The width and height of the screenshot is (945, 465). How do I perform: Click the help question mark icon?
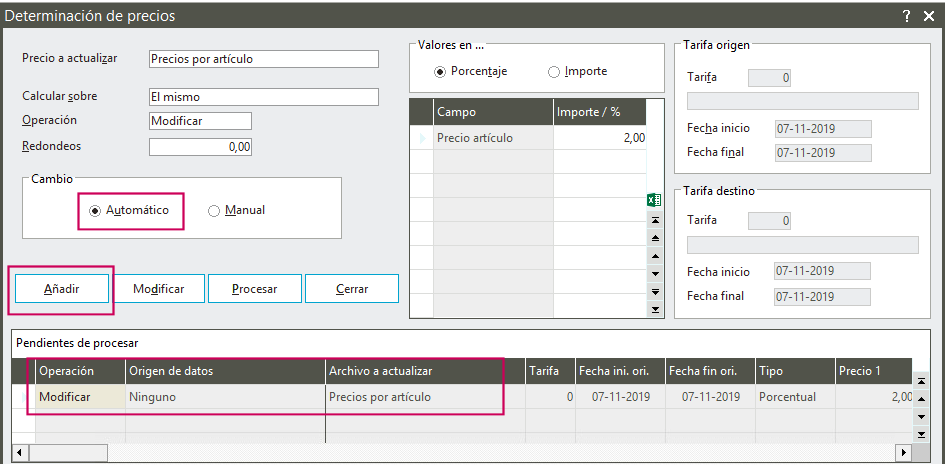click(x=906, y=16)
